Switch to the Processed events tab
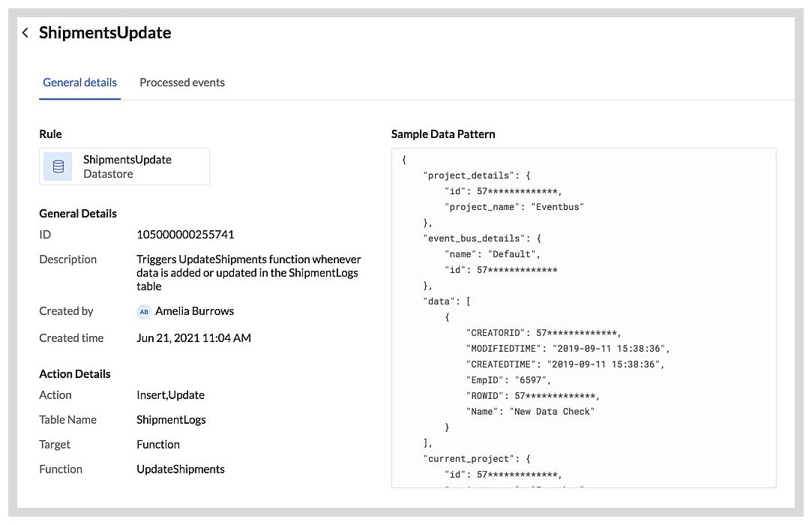The width and height of the screenshot is (812, 525). 182,82
